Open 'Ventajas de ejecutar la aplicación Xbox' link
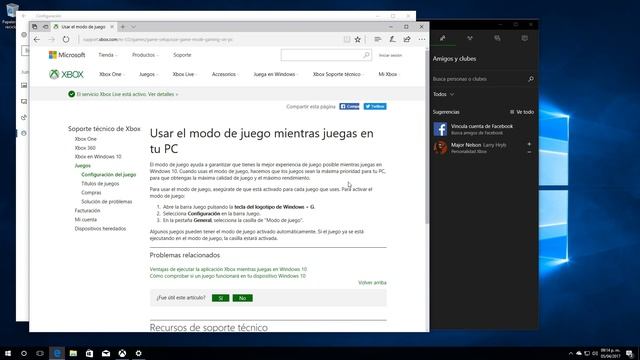640x360 pixels. (x=228, y=269)
